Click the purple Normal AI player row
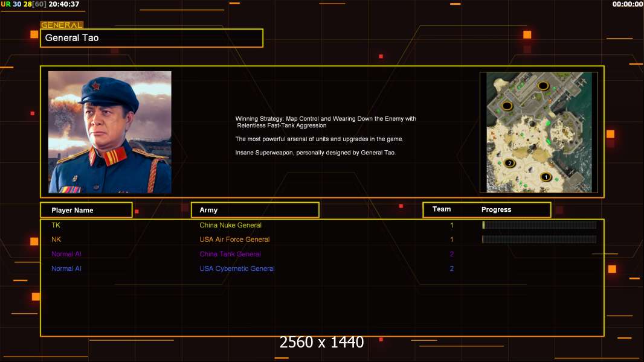This screenshot has width=644, height=362. tap(66, 254)
